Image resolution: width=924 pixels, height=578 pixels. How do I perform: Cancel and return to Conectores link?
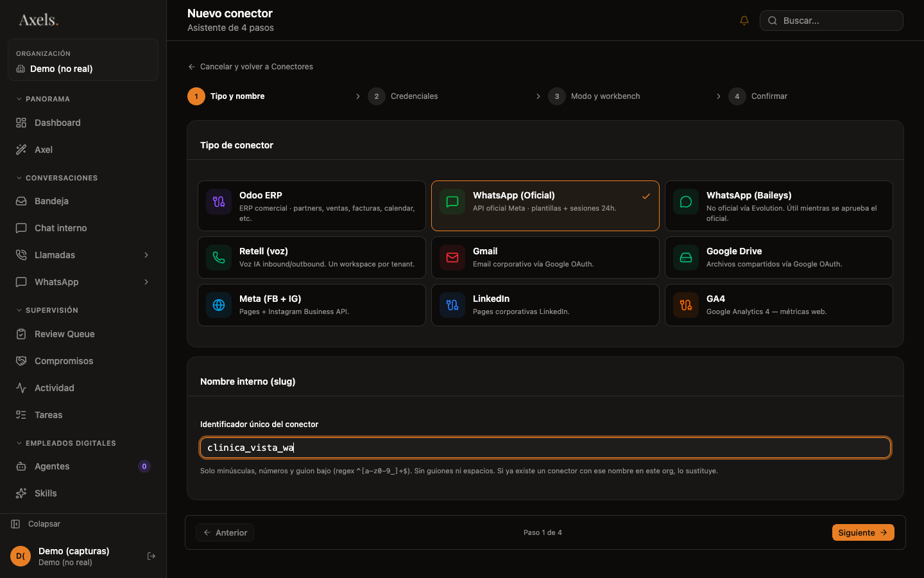[250, 67]
